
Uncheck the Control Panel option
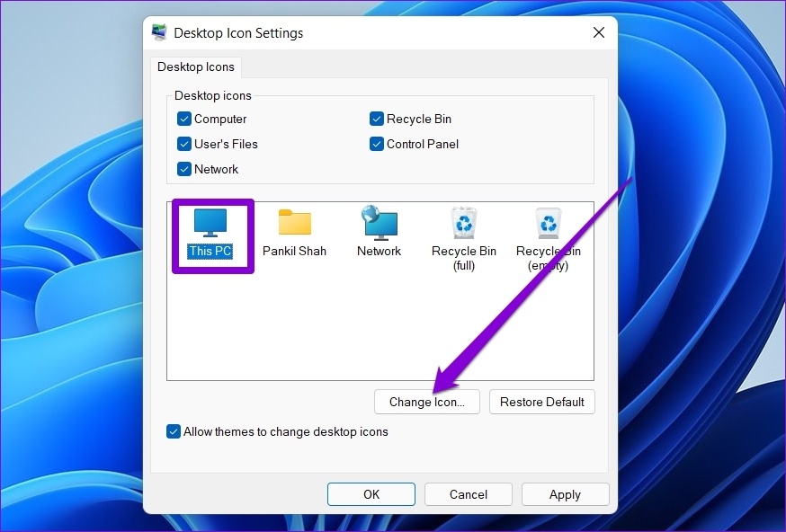377,144
